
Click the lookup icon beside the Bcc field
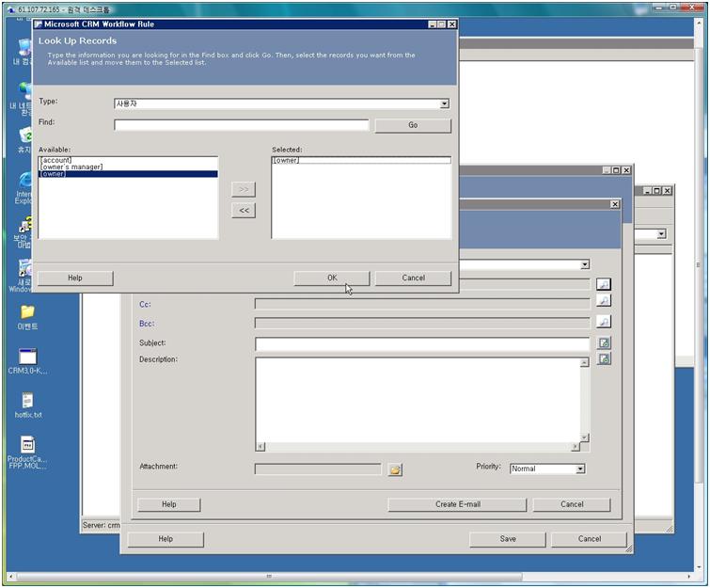tap(604, 322)
